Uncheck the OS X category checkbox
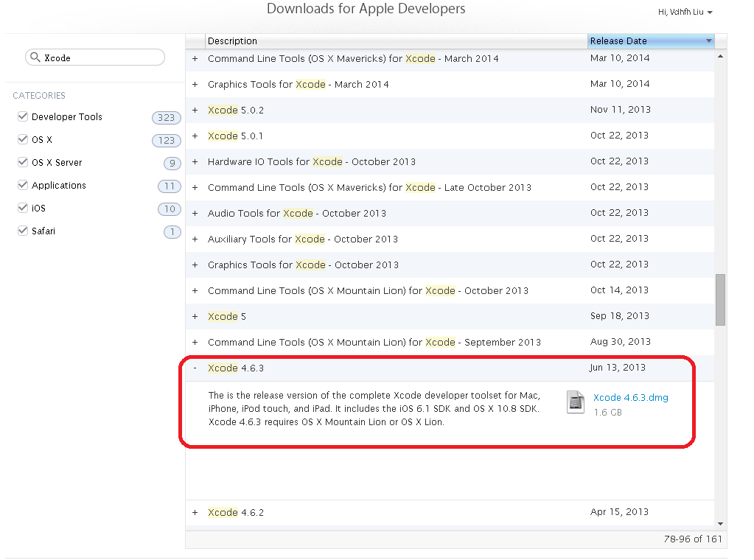 pos(23,139)
